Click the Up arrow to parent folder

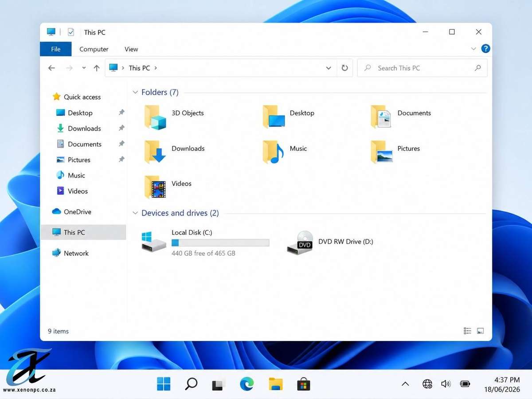pos(97,68)
